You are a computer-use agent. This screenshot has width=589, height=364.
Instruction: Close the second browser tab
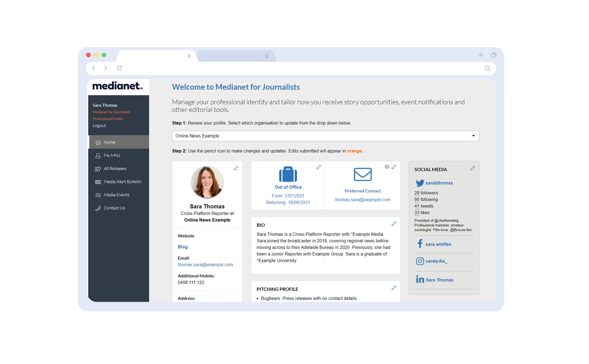point(267,56)
